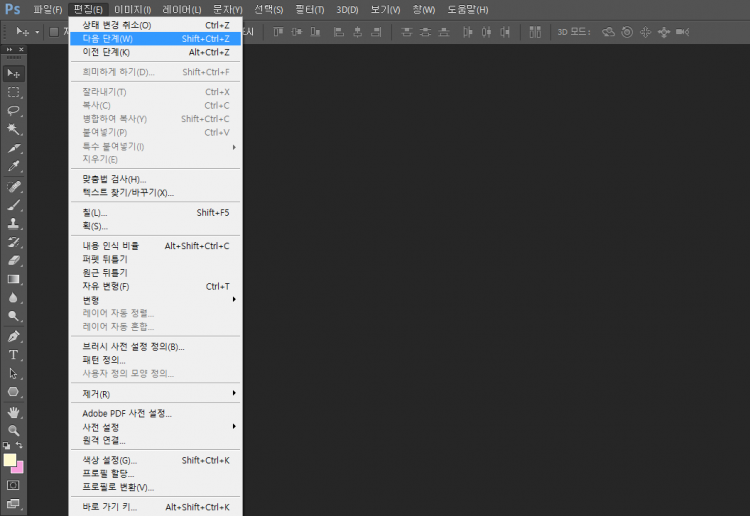750x516 pixels.
Task: Select the Clone Stamp tool
Action: point(14,223)
